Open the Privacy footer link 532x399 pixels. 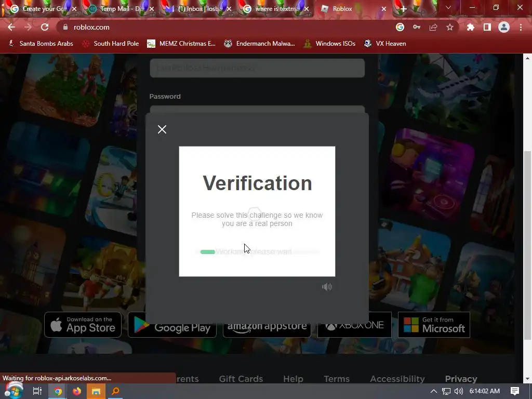461,379
